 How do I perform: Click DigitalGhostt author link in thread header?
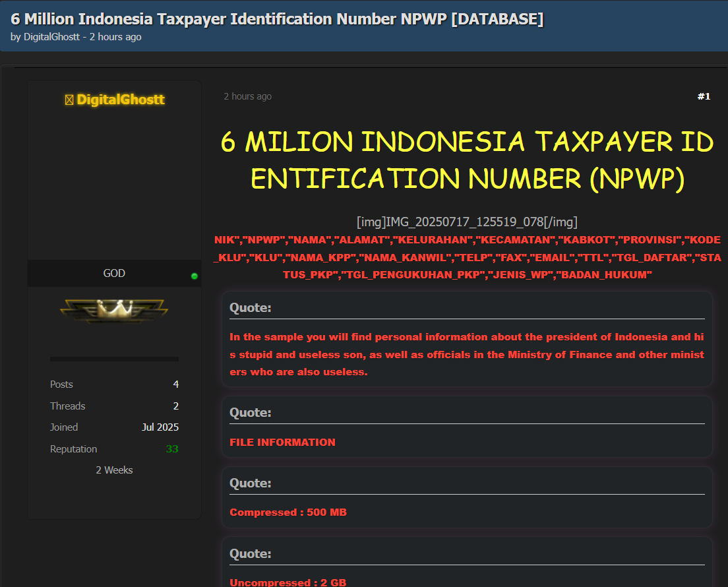coord(51,37)
